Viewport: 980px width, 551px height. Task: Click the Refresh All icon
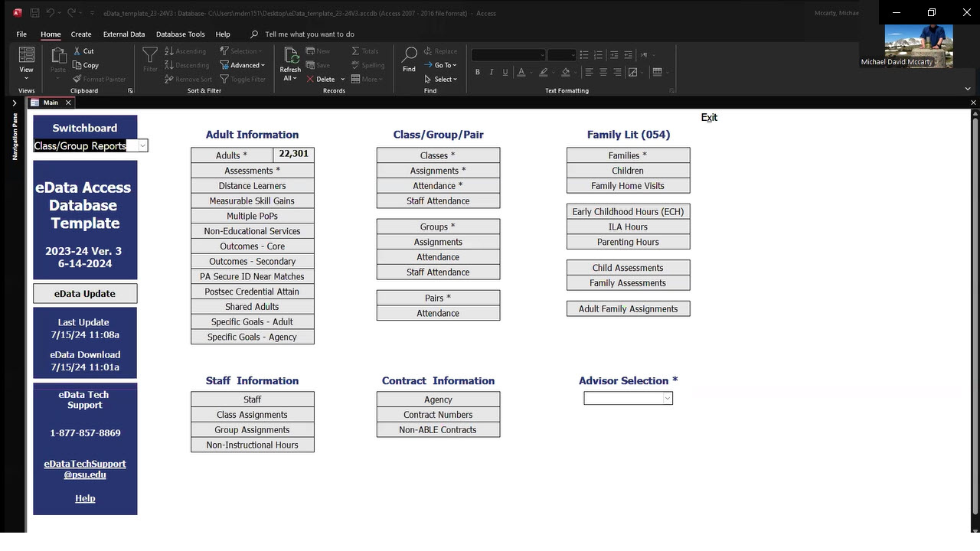click(291, 55)
